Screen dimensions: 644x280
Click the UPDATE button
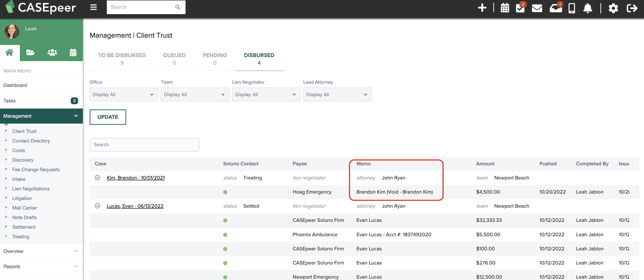tap(108, 117)
